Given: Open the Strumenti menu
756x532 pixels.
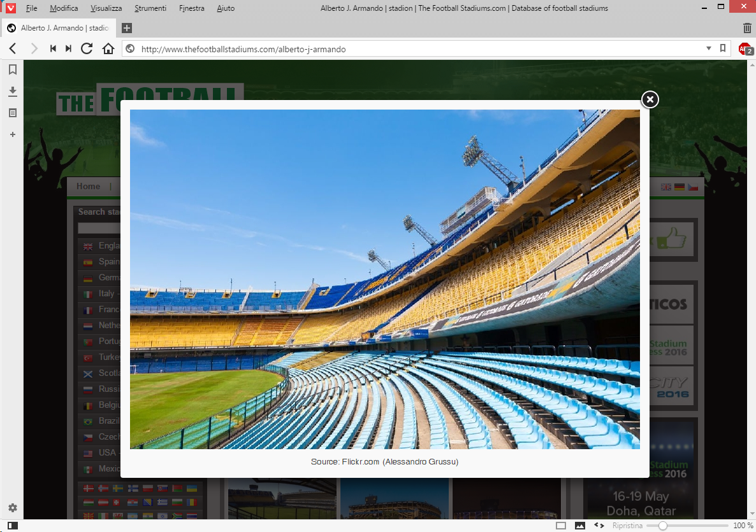Looking at the screenshot, I should pos(150,8).
